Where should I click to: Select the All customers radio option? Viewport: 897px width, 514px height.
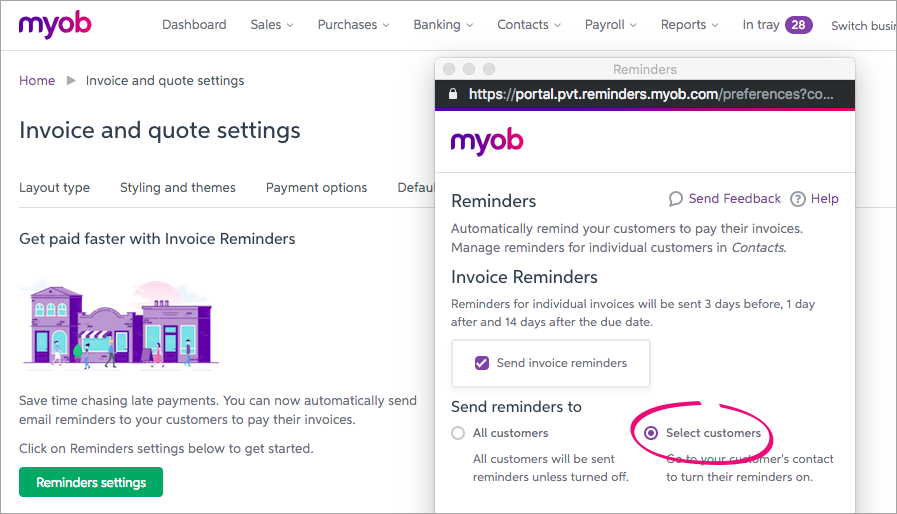pos(458,433)
